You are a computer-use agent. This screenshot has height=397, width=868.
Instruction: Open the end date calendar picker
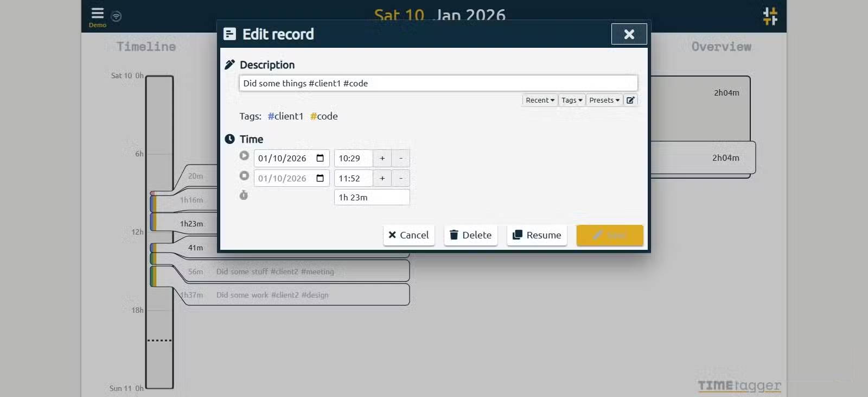click(320, 178)
